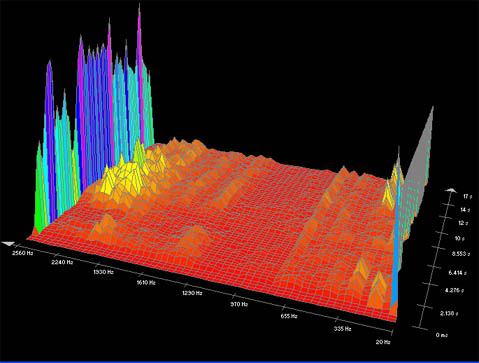Image resolution: width=479 pixels, height=363 pixels.
Task: Click the 4.276 s time axis label
Action: [x=455, y=290]
